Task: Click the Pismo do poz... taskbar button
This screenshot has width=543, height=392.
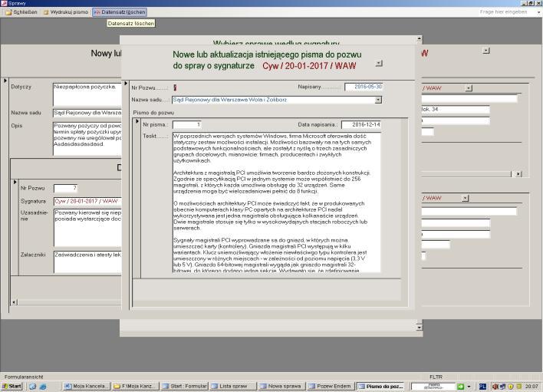Action: tap(380, 386)
